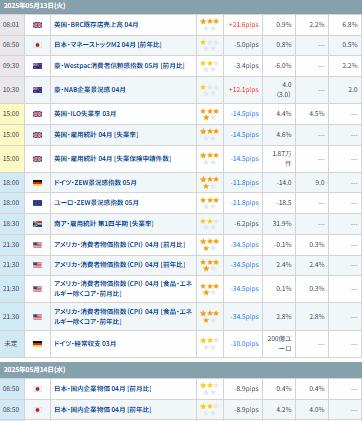The image size is (363, 421).
Task: Click the star rating for CPI 04月 [前月比] row
Action: (209, 245)
